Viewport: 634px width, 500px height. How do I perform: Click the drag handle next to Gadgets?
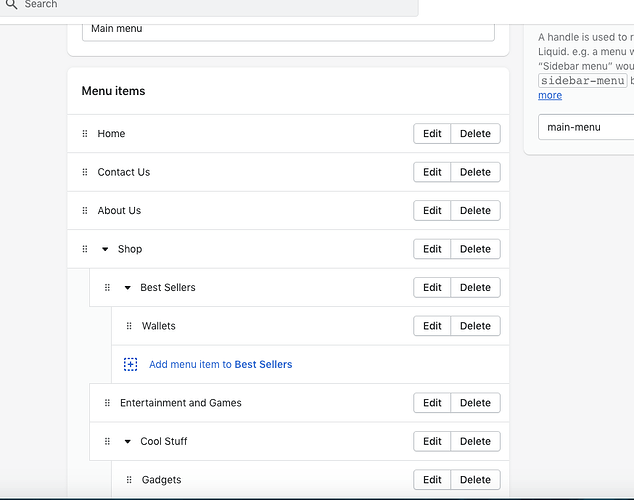coord(129,480)
